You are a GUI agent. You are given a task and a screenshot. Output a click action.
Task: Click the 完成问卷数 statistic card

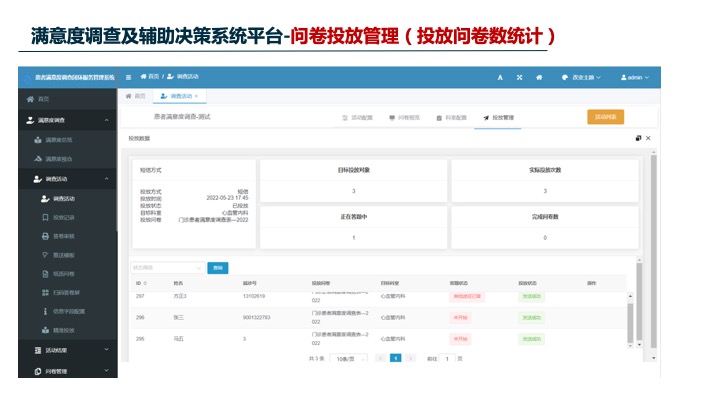pos(545,227)
